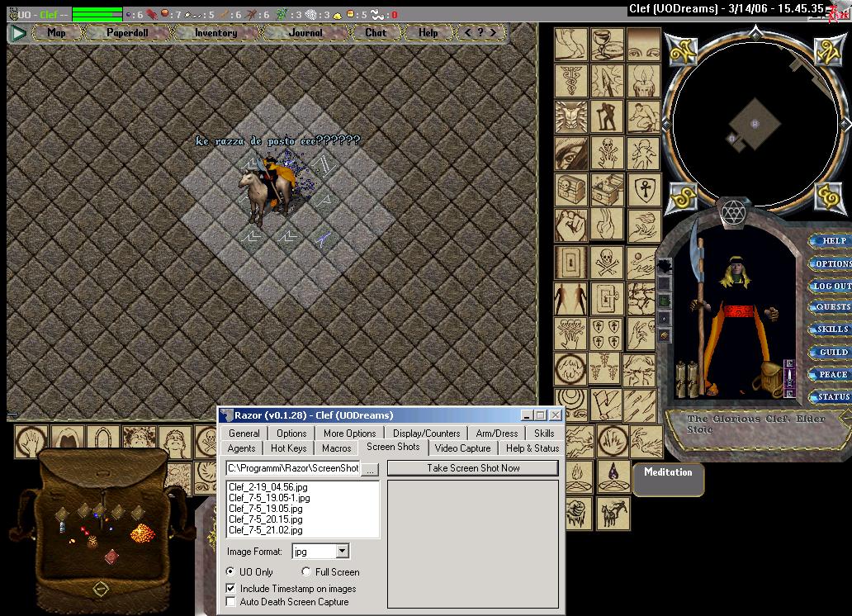Switch to the General tab in Razor
The image size is (852, 616).
[x=244, y=434]
